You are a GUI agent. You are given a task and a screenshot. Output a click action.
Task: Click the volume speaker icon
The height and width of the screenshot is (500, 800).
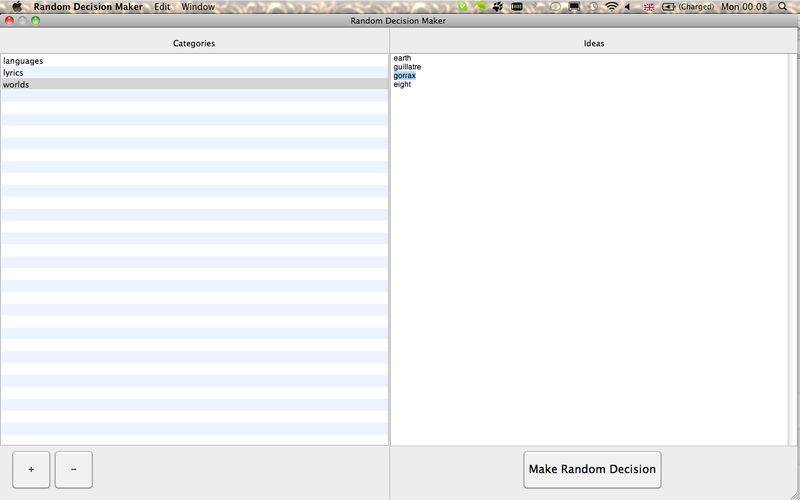(x=628, y=7)
